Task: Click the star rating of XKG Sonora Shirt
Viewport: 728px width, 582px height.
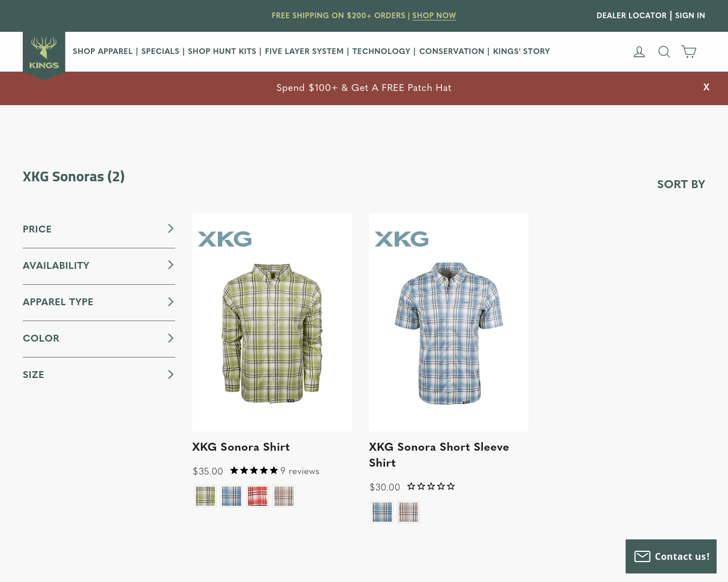Action: coord(254,470)
